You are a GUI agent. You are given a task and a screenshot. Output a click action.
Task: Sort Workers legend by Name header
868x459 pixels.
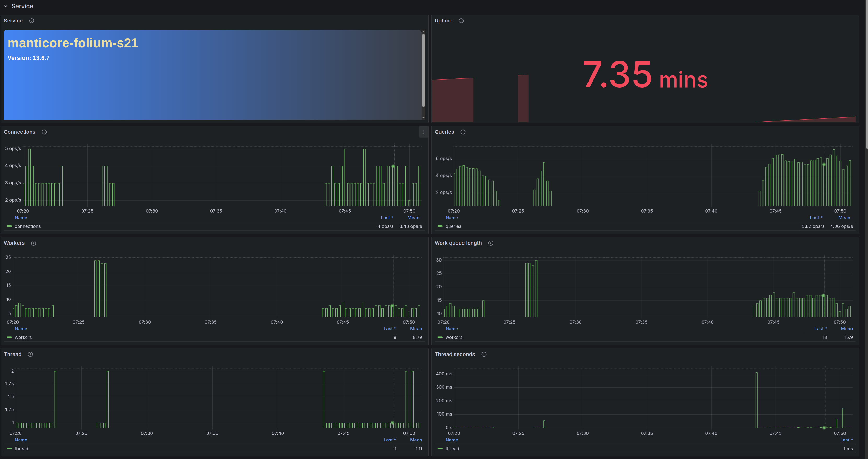pos(21,329)
